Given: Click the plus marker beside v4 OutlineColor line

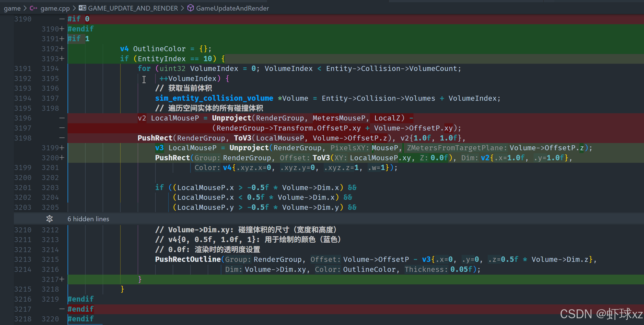Looking at the screenshot, I should [x=62, y=49].
